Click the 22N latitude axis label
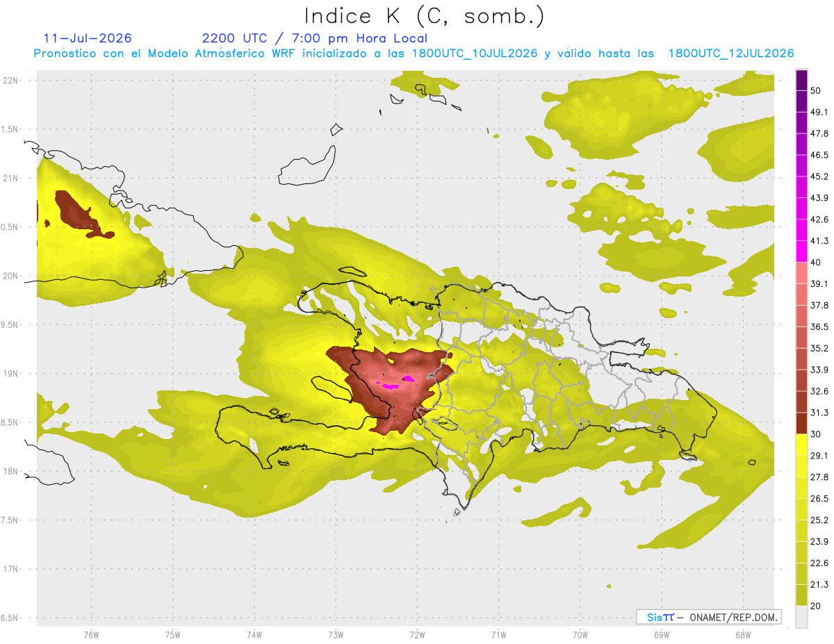 pos(10,80)
